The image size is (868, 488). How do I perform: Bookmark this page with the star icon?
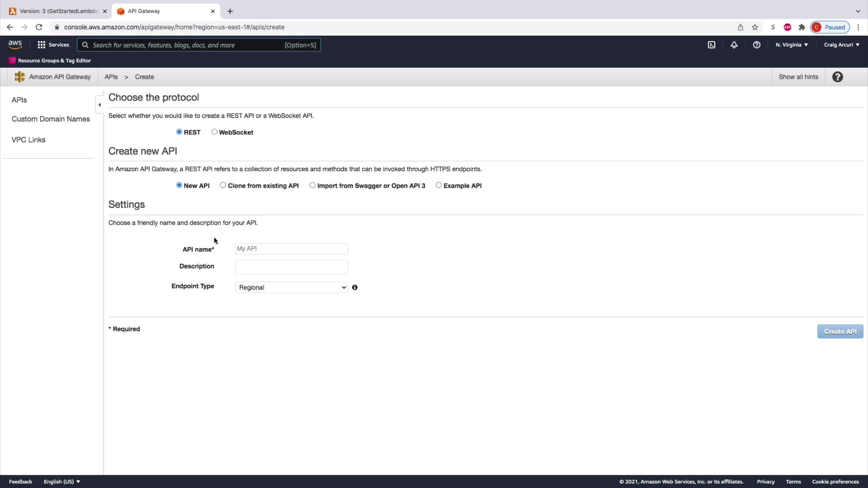coord(754,27)
